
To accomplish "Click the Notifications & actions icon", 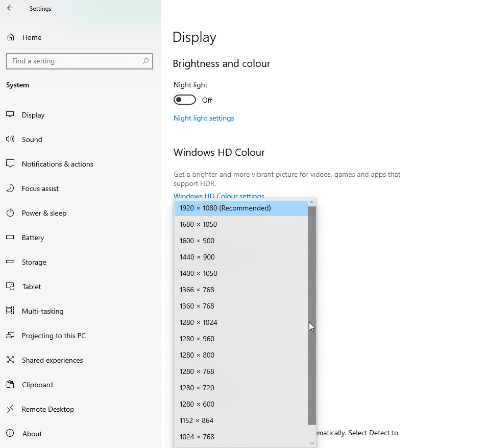I will pyautogui.click(x=10, y=163).
